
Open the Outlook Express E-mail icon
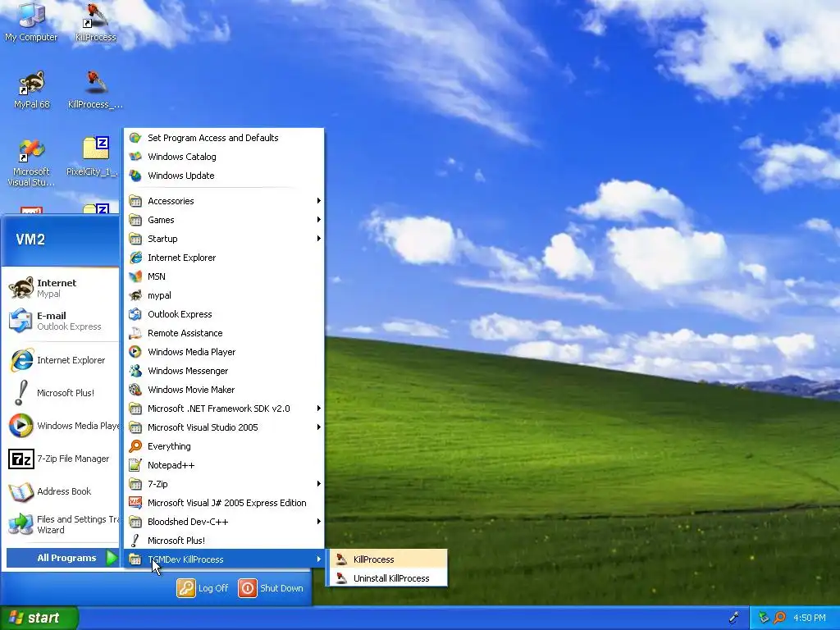click(21, 321)
